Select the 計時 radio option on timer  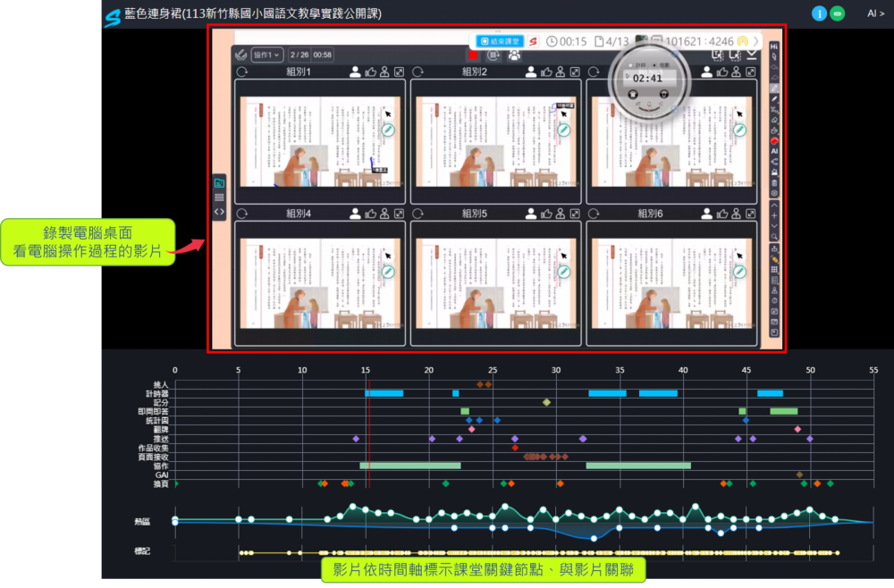pos(628,65)
